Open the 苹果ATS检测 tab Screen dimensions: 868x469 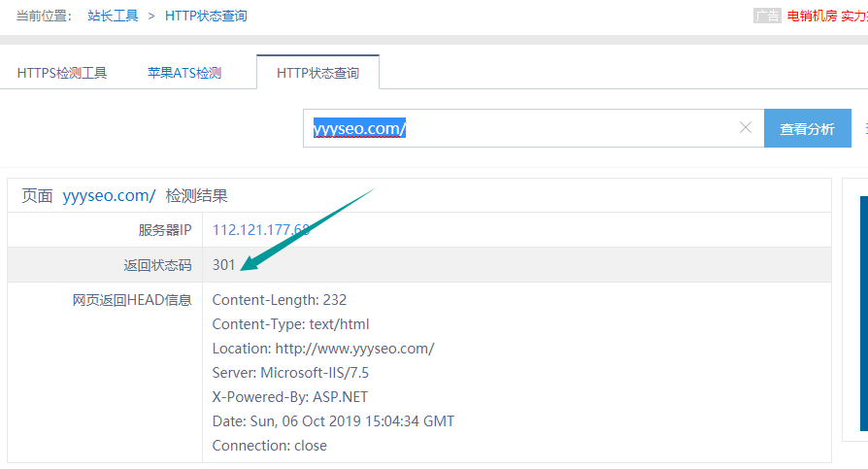(184, 73)
